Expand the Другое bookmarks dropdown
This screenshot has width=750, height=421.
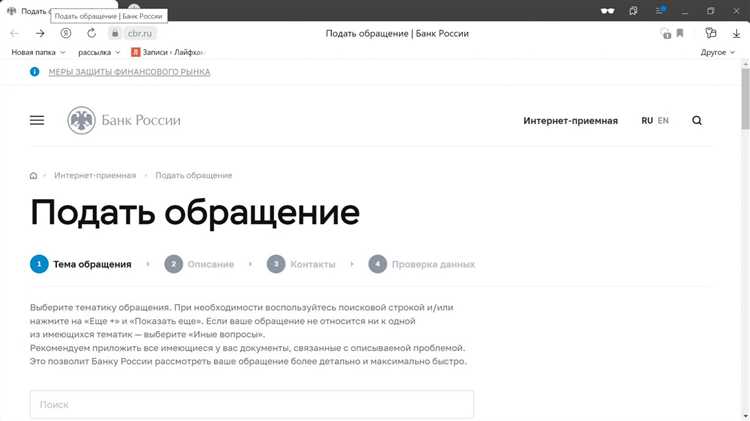[717, 52]
